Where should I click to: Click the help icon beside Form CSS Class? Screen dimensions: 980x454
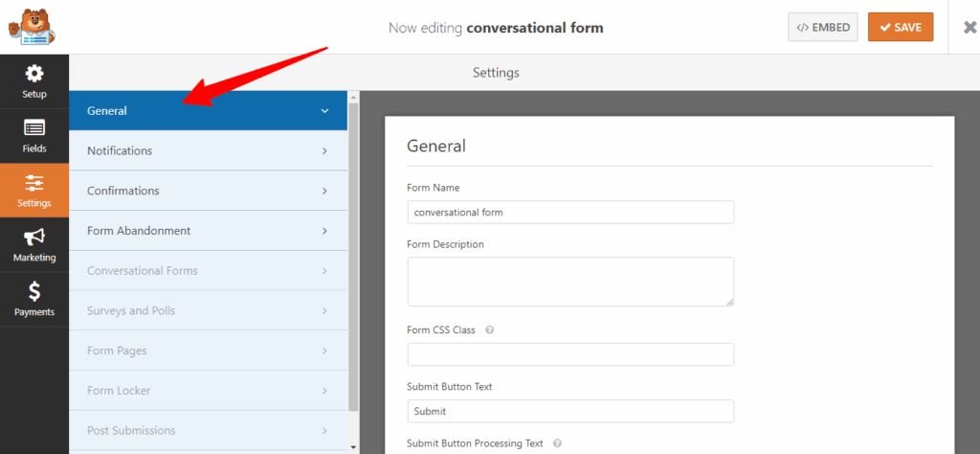pos(489,330)
